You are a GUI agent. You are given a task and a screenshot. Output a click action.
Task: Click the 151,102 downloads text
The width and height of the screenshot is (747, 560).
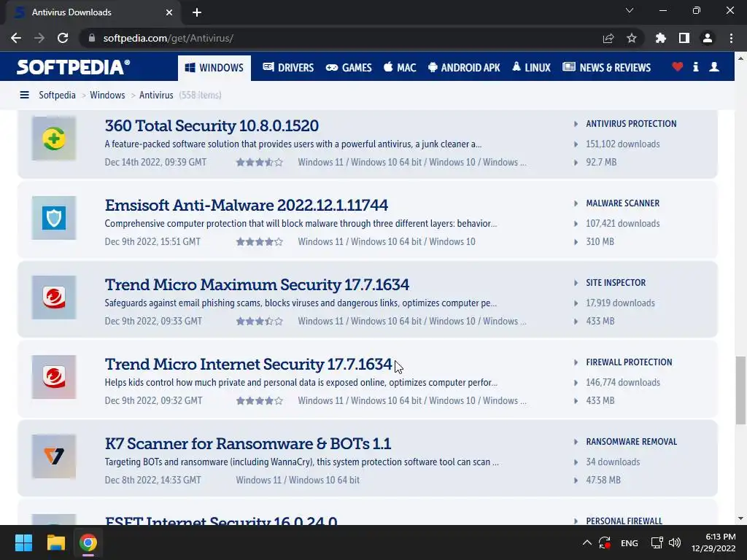(x=623, y=144)
